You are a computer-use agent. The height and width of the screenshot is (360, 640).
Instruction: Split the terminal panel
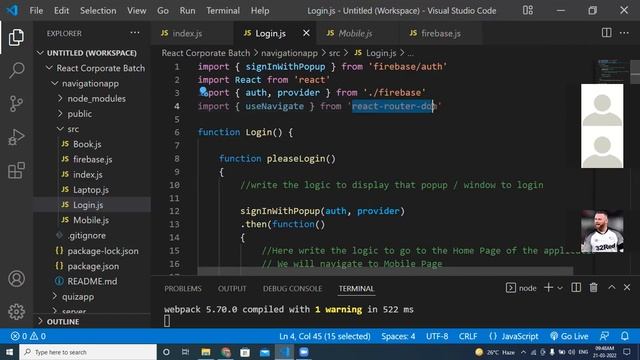coord(576,288)
